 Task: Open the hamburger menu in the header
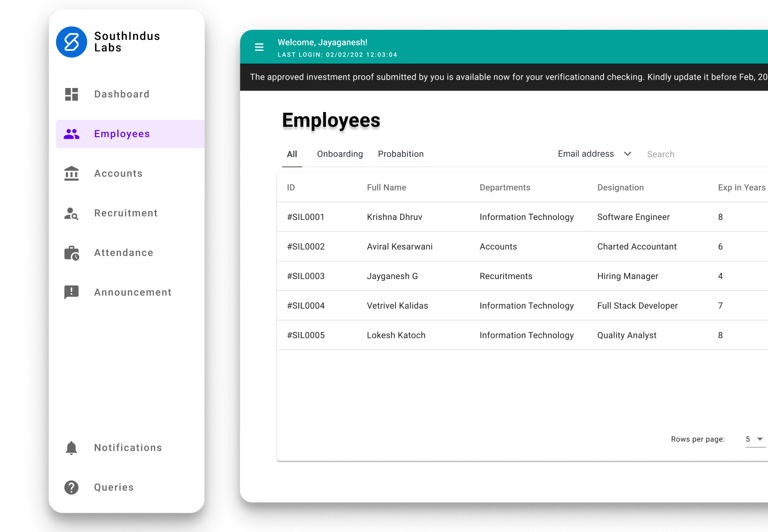[x=259, y=47]
